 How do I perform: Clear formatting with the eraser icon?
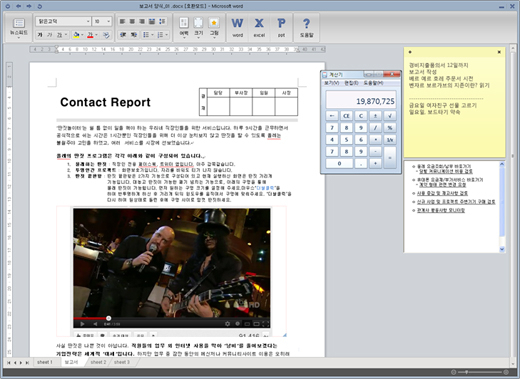[106, 35]
